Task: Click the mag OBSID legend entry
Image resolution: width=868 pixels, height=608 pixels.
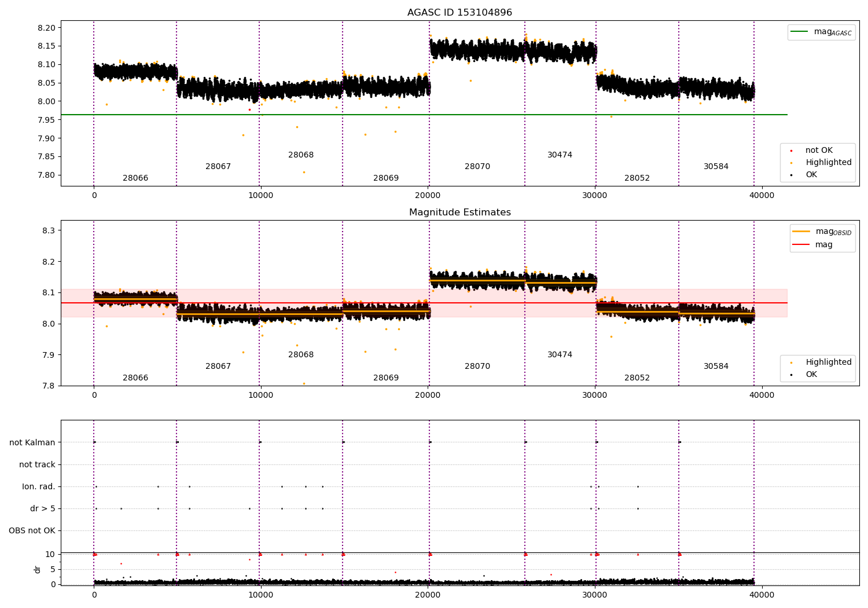Action: tap(822, 232)
